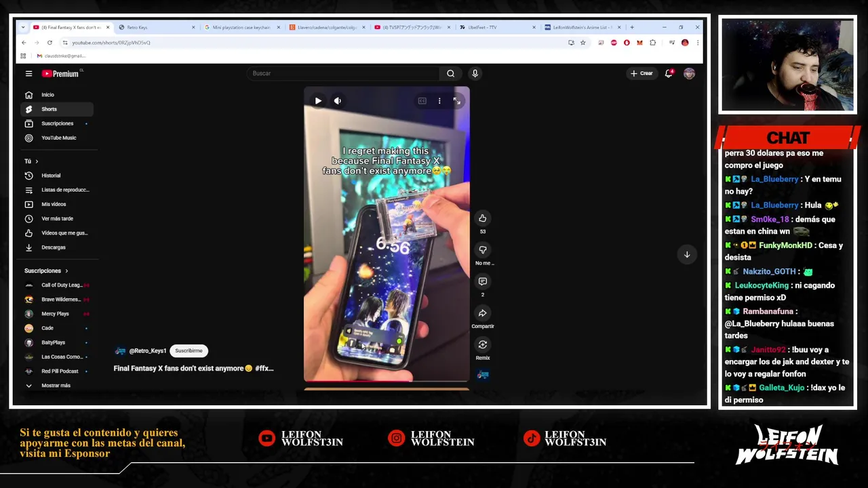Viewport: 868px width, 488px height.
Task: Go to next Short with down arrow
Action: [687, 255]
